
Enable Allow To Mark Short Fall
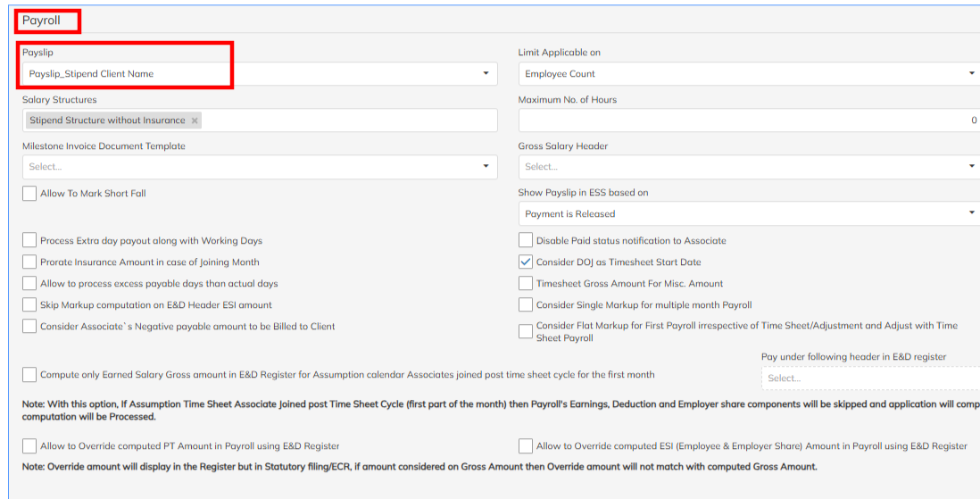click(x=30, y=194)
